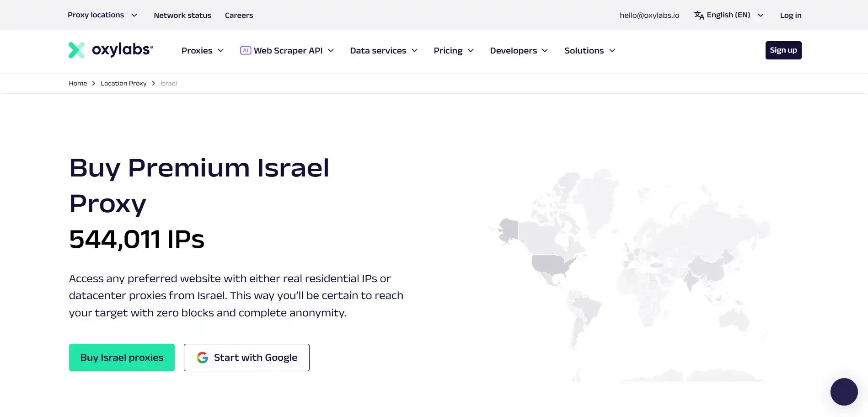Expand the Solutions chevron
The image size is (868, 417).
pos(612,50)
